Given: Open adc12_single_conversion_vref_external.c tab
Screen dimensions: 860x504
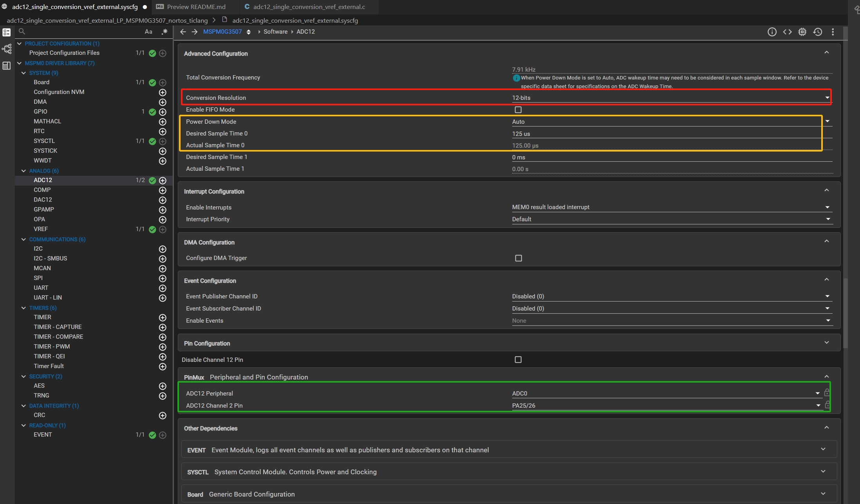Looking at the screenshot, I should 309,7.
